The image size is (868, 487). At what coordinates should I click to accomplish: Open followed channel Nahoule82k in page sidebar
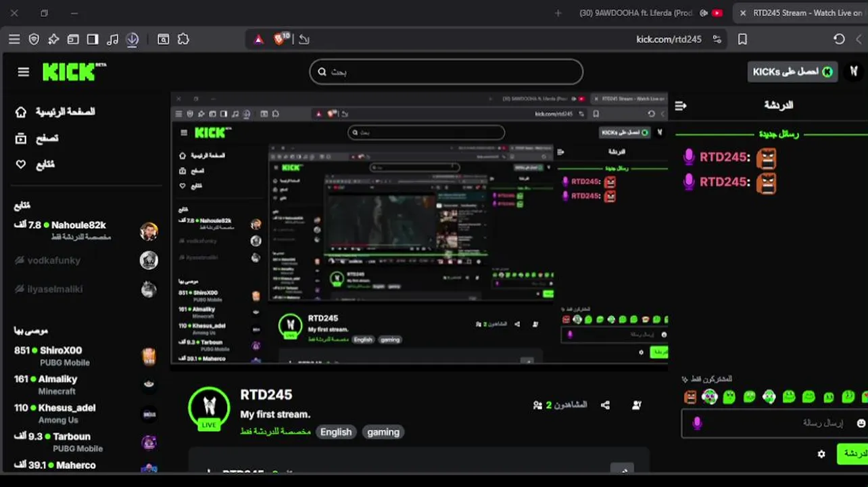pyautogui.click(x=86, y=231)
